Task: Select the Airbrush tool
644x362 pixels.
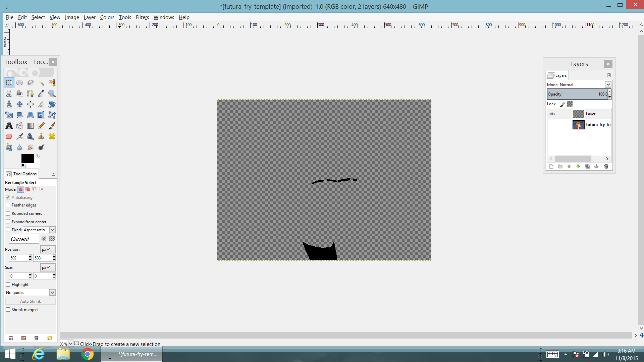Action: (20, 136)
